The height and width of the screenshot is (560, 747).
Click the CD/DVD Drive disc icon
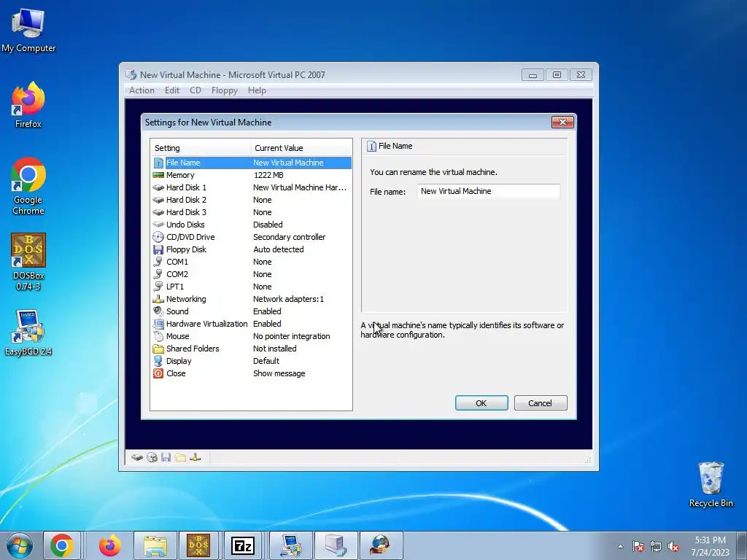pos(158,237)
